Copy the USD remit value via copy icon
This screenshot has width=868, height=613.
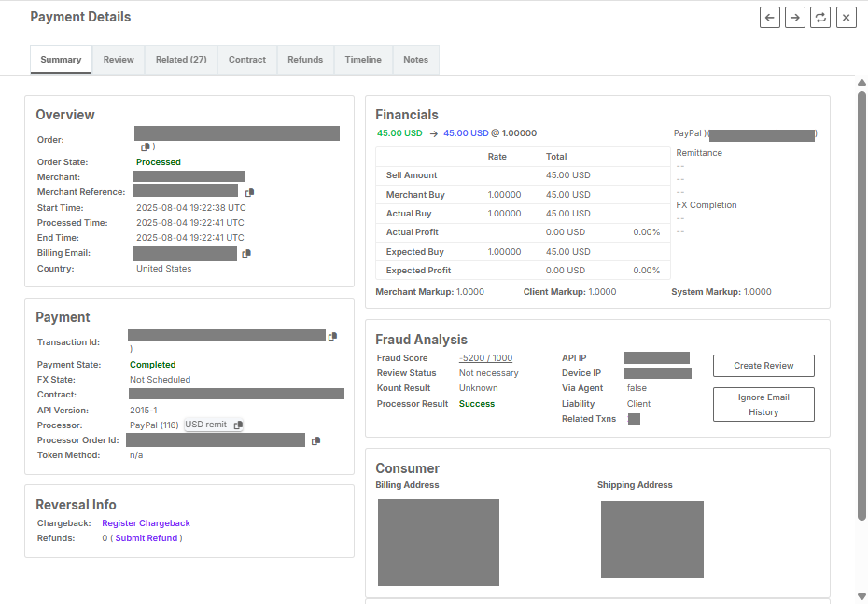(x=239, y=425)
